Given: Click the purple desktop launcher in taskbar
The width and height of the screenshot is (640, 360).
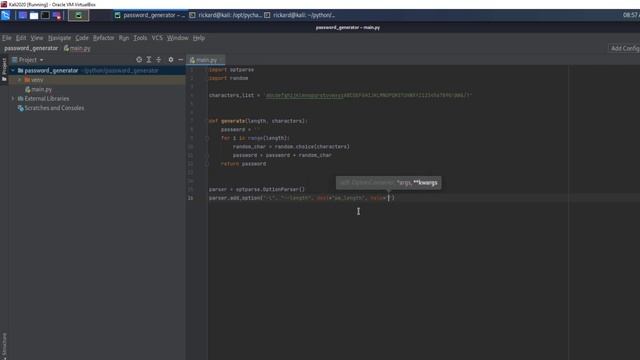Looking at the screenshot, I should pyautogui.click(x=23, y=15).
